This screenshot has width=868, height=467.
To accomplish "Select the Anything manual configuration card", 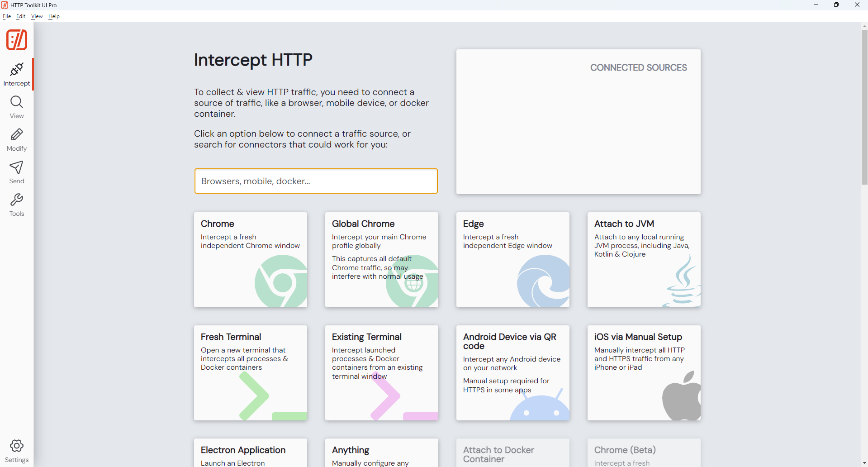I will coord(382,453).
